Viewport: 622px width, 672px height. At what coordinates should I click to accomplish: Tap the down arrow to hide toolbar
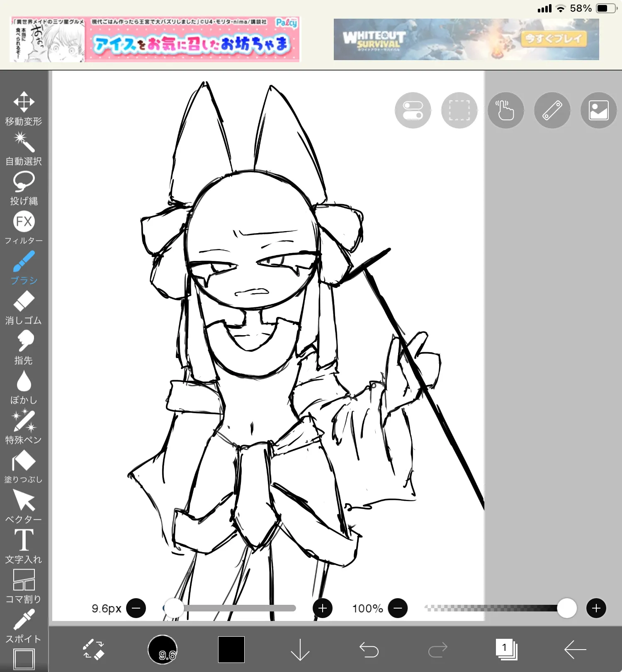300,650
